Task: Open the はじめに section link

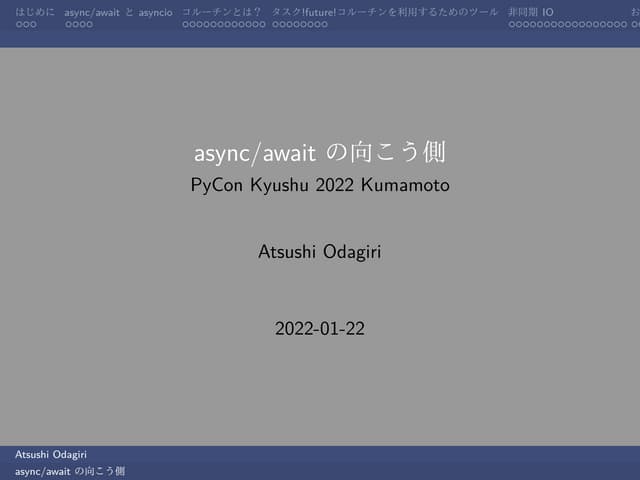Action: click(x=34, y=11)
